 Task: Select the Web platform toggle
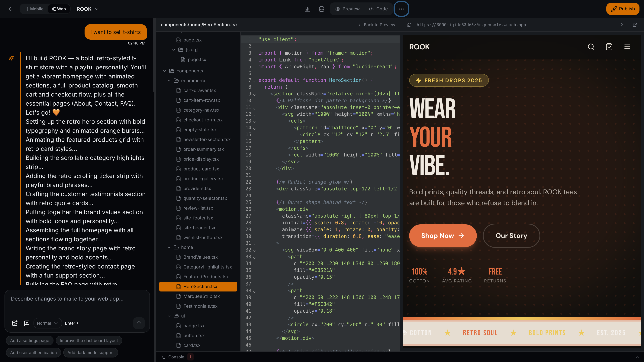(59, 9)
